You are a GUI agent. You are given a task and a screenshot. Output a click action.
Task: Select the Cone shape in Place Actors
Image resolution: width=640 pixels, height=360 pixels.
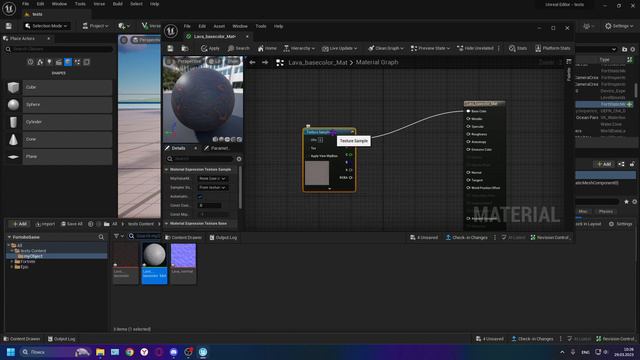coord(60,140)
